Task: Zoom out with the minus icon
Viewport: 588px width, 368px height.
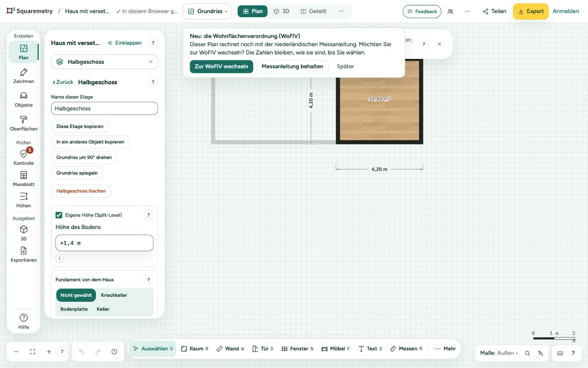Action: tap(16, 352)
